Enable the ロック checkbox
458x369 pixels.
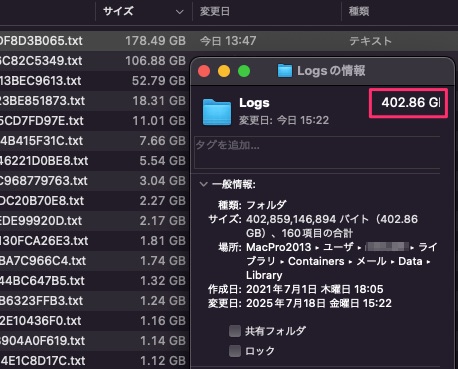[235, 351]
